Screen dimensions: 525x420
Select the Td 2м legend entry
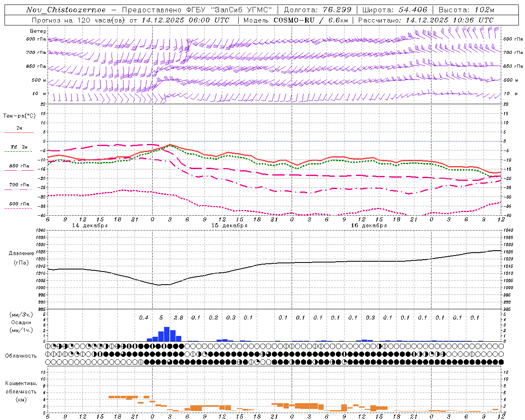(19, 147)
